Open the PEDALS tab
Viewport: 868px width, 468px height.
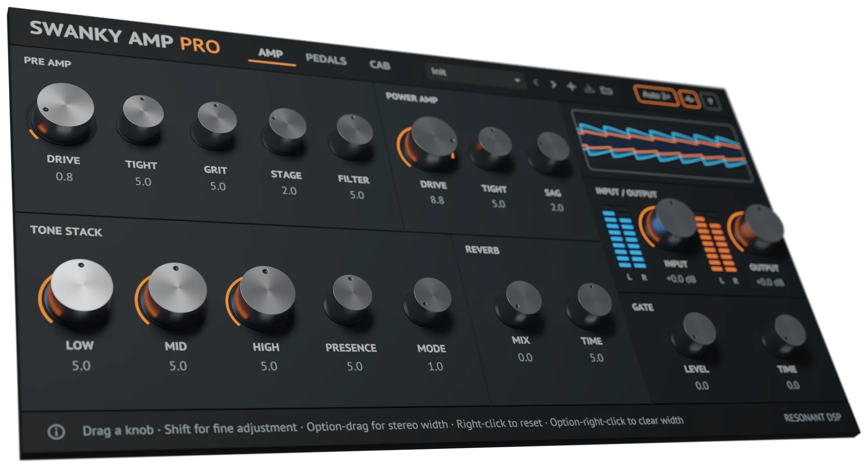click(x=326, y=59)
